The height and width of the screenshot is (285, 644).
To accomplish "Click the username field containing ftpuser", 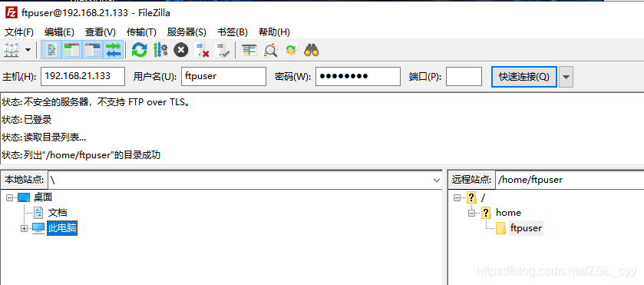I will click(x=223, y=77).
